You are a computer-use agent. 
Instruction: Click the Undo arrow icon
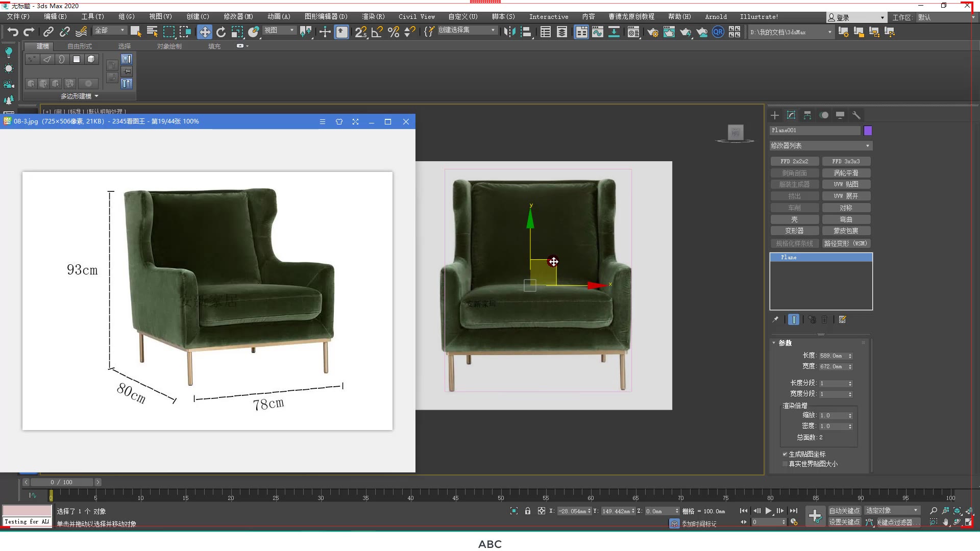[13, 32]
